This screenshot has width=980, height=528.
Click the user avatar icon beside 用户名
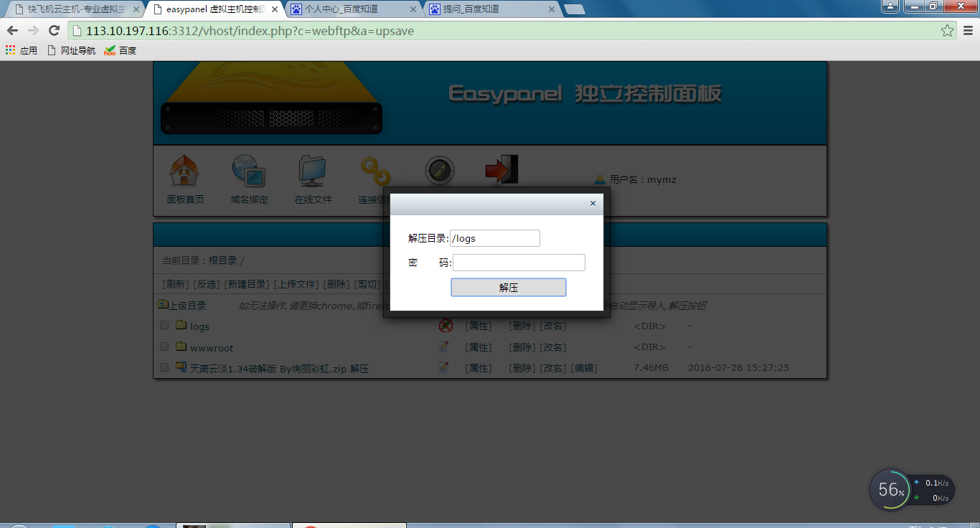tap(600, 179)
